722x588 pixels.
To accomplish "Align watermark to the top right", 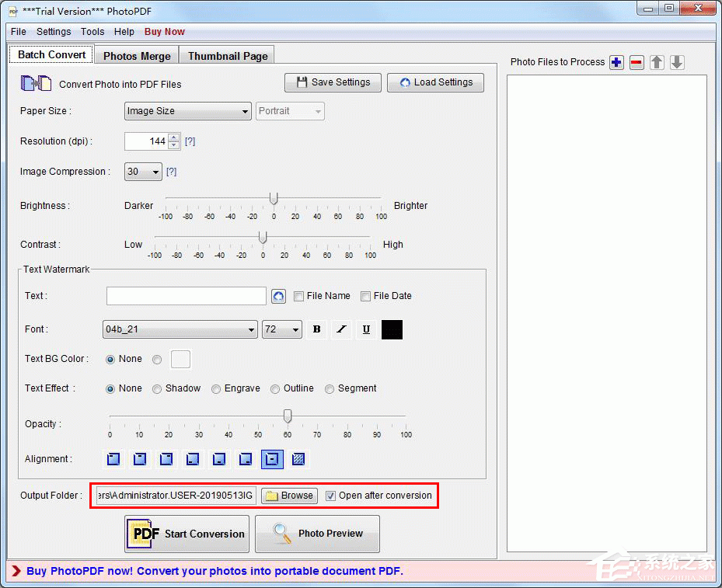I will click(166, 459).
